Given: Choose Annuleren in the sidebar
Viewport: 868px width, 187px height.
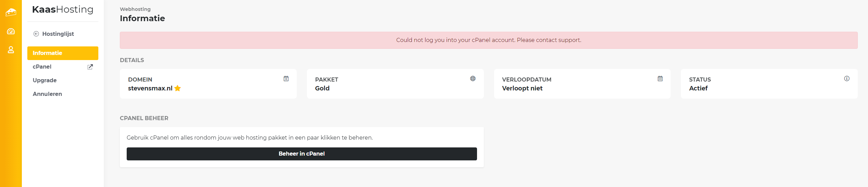Looking at the screenshot, I should coord(47,94).
